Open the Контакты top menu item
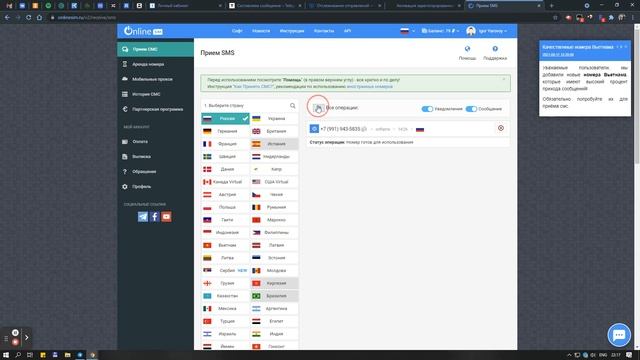The height and width of the screenshot is (360, 640). click(324, 31)
